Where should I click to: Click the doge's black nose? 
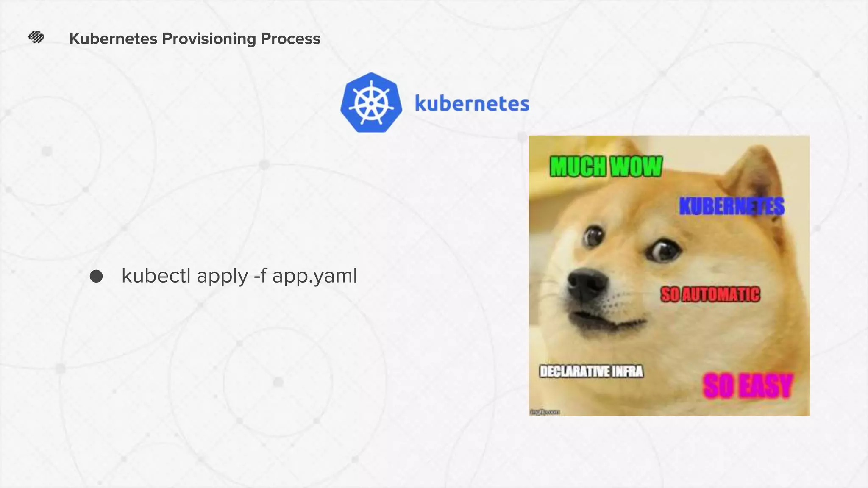click(x=587, y=284)
